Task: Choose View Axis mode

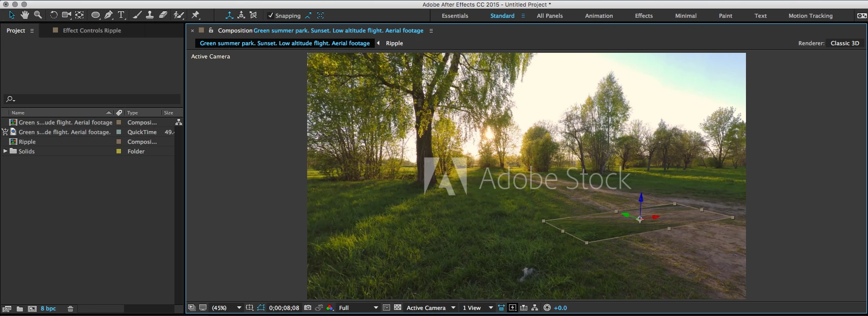Action: (x=253, y=15)
